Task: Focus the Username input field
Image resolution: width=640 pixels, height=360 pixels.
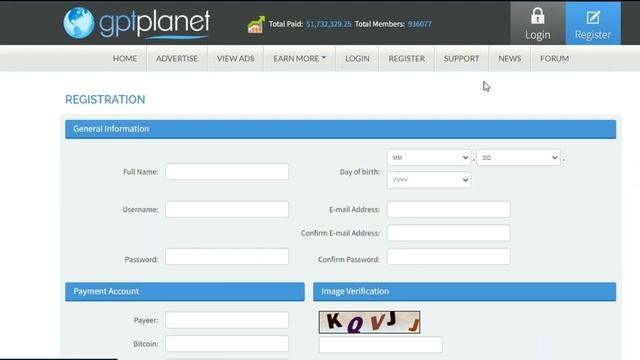Action: [x=227, y=209]
